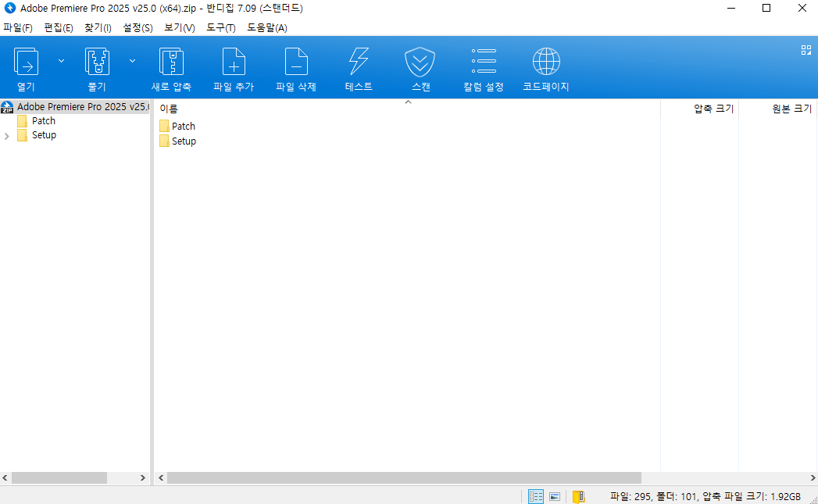818x504 pixels.
Task: Click the 파일 삭제 (Delete file) icon
Action: point(296,62)
